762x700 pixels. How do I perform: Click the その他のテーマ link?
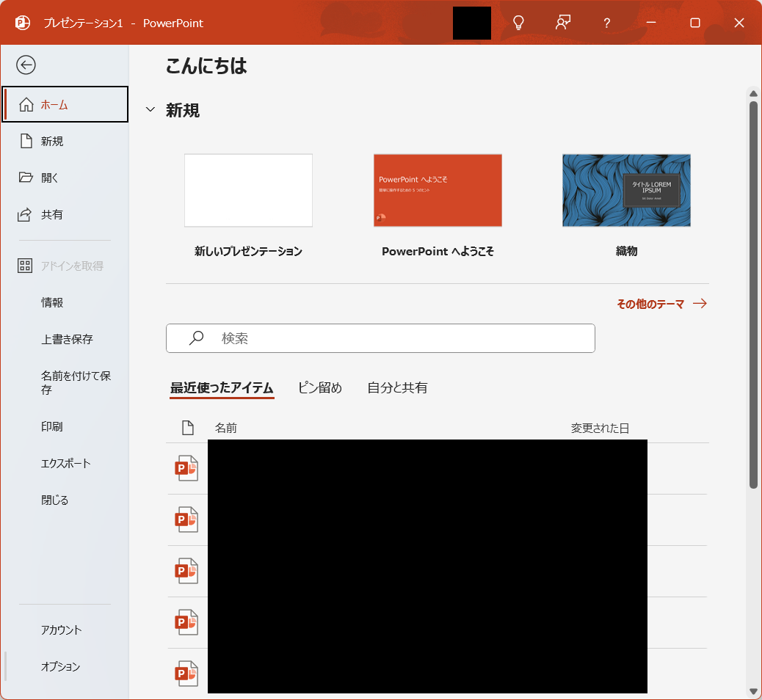click(x=650, y=304)
